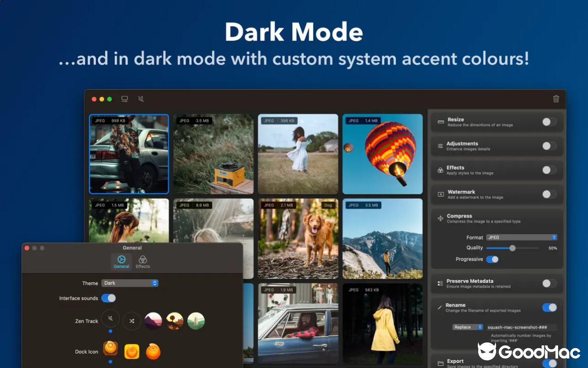Open the Format JPEG dropdown
The height and width of the screenshot is (368, 588).
[x=521, y=237]
